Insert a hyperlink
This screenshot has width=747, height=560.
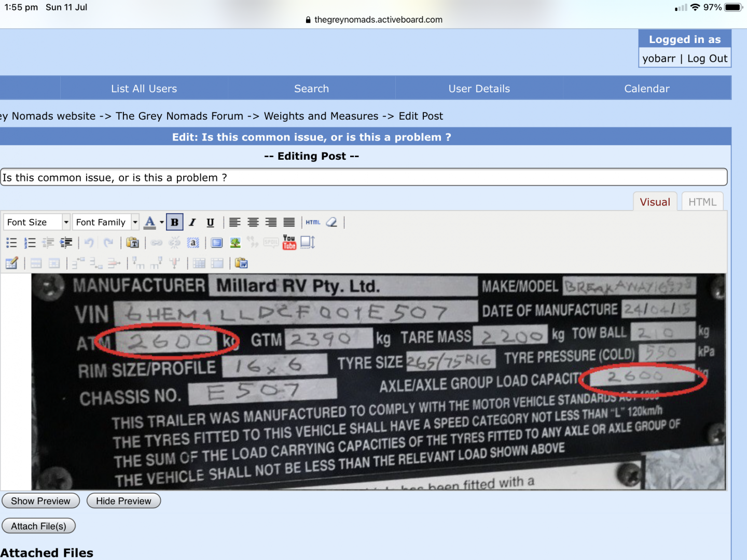[x=157, y=243]
